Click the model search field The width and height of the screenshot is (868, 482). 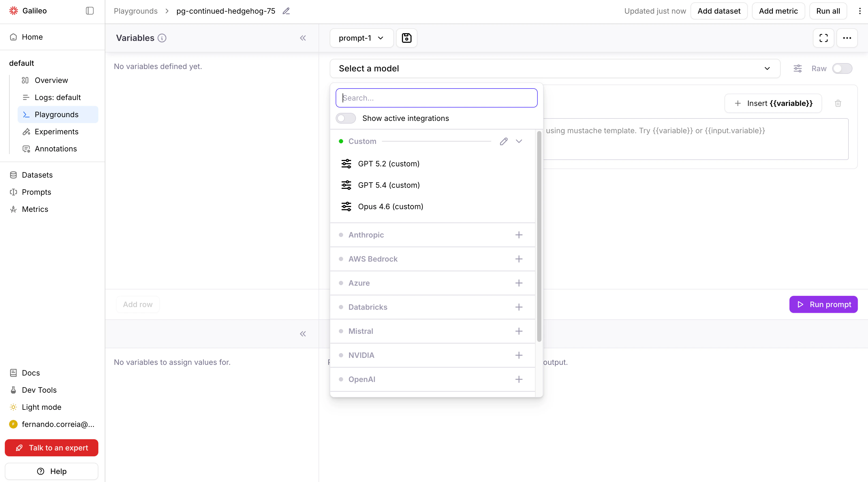(436, 98)
